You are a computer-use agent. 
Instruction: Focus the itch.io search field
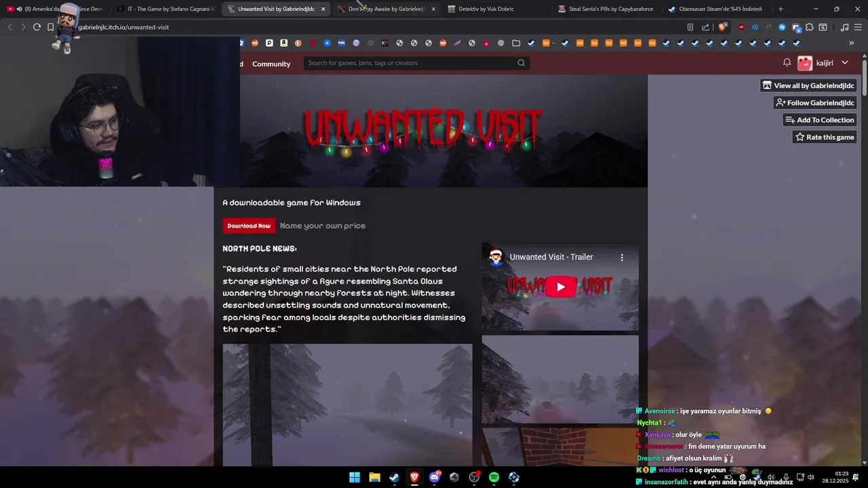click(416, 63)
